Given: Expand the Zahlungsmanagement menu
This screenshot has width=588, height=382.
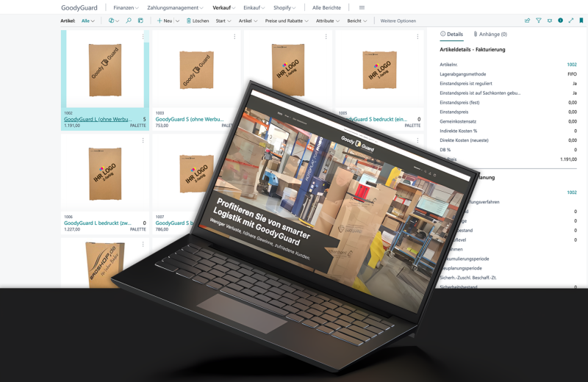Looking at the screenshot, I should (175, 7).
